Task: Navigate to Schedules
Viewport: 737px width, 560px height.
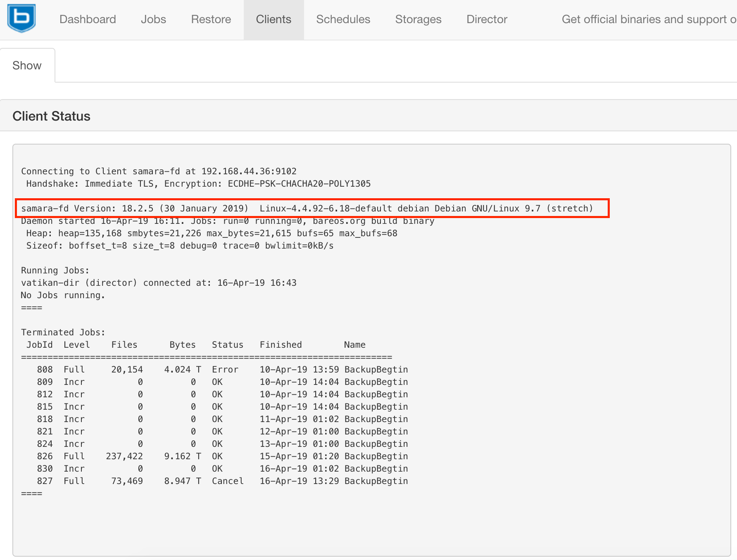Action: pyautogui.click(x=343, y=19)
